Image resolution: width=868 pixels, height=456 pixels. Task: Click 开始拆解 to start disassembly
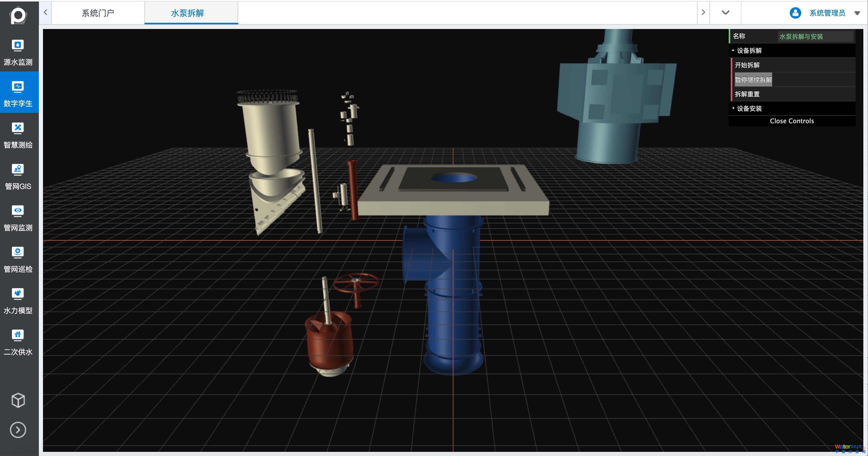point(747,65)
